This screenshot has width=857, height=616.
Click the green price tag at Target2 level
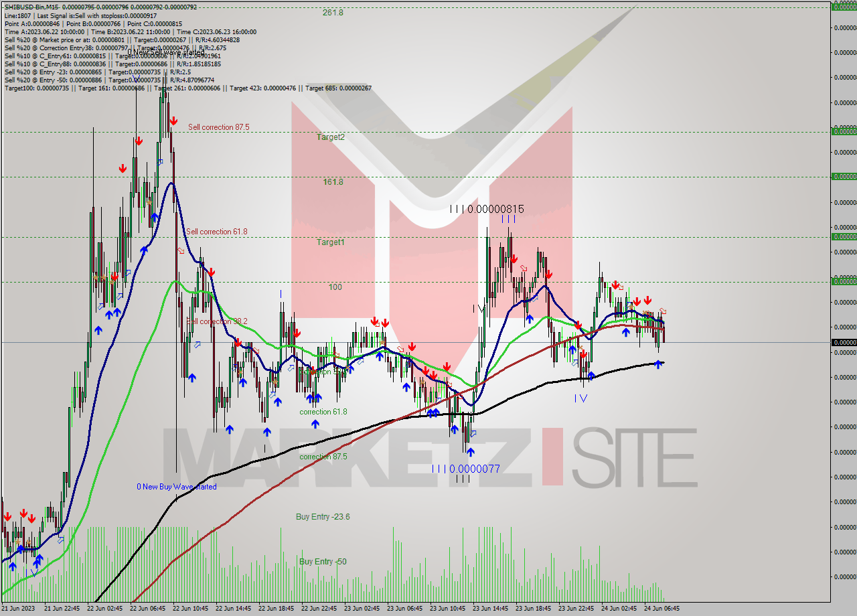click(x=844, y=131)
